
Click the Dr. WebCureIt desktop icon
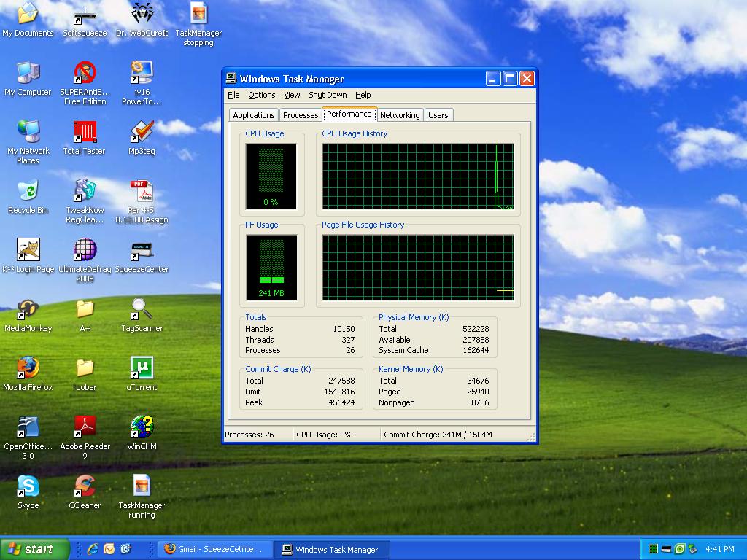tap(142, 14)
